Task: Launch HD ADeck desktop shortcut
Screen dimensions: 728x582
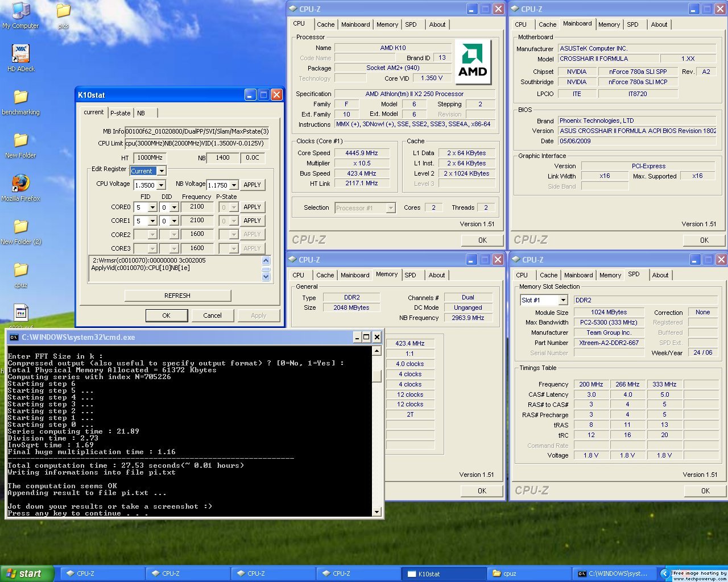Action: pyautogui.click(x=20, y=58)
